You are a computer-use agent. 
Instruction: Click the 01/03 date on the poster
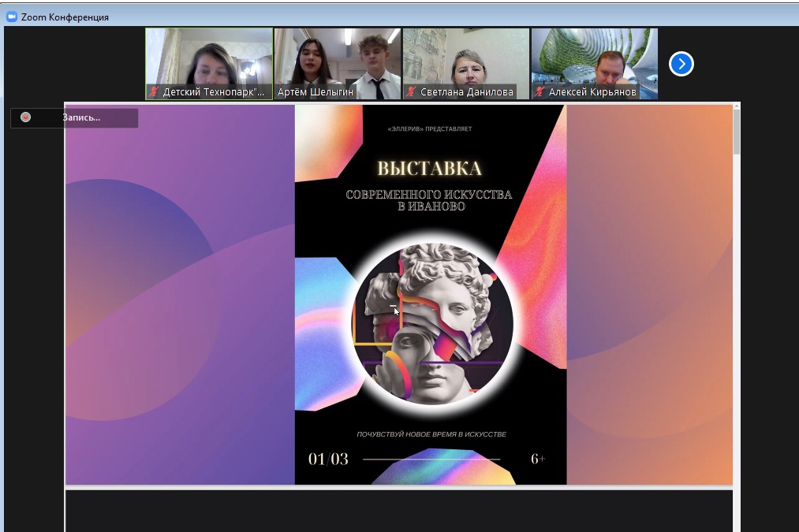tap(328, 459)
